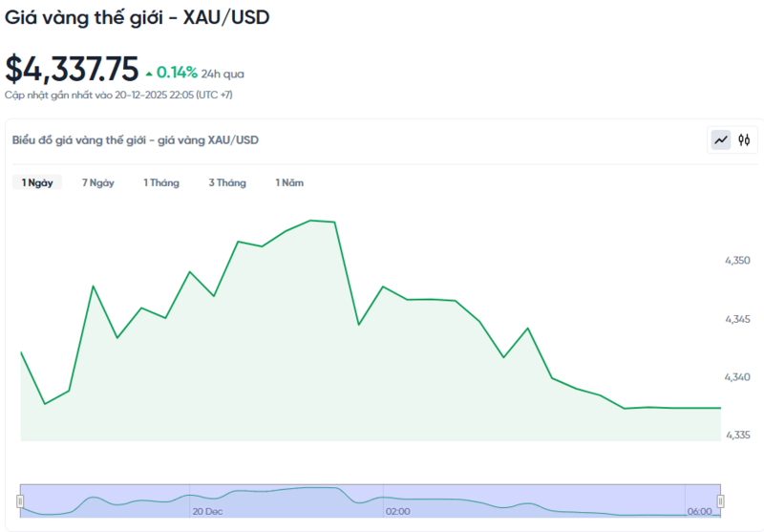Switch to candlestick chart icon
This screenshot has height=532, width=764.
tap(744, 140)
